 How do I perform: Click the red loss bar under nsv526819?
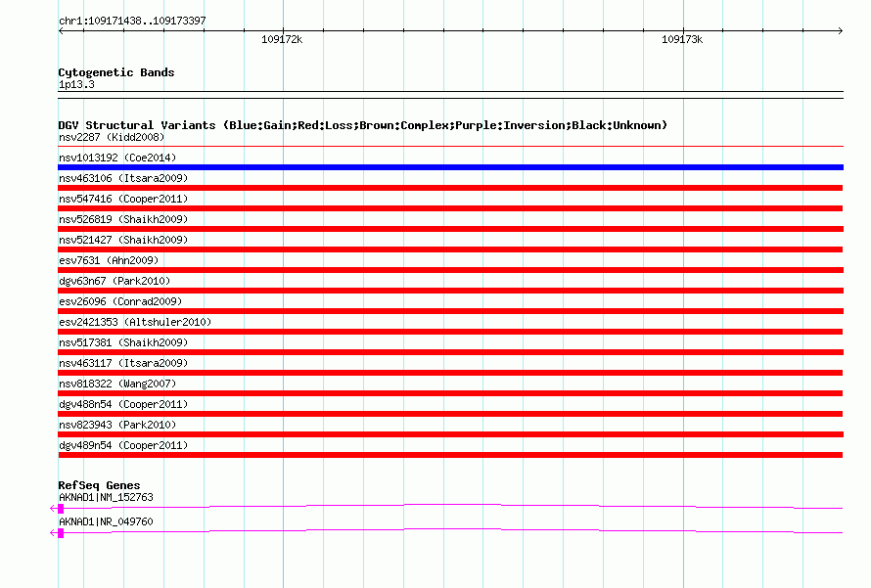pyautogui.click(x=450, y=229)
